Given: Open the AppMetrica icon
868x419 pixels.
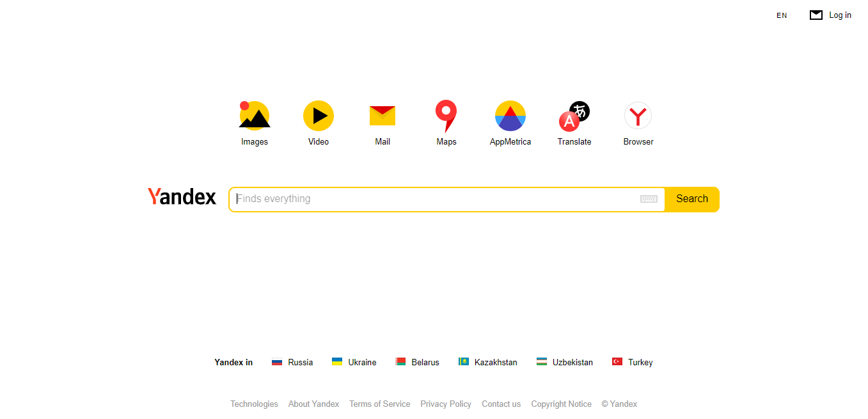Looking at the screenshot, I should coord(510,116).
